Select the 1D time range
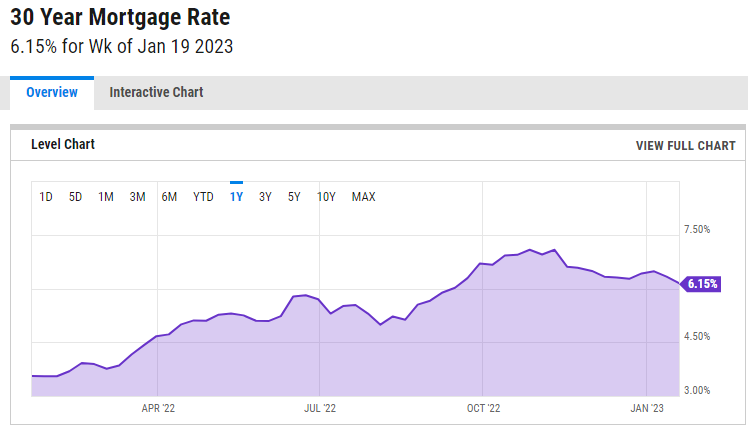This screenshot has width=748, height=430. pos(46,197)
